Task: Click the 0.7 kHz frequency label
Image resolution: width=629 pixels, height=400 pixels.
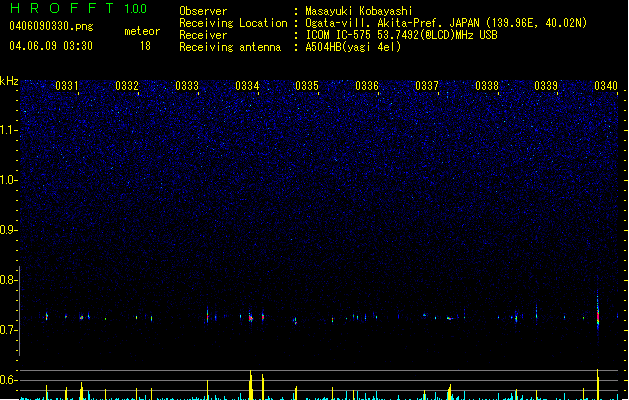Action: 8,330
